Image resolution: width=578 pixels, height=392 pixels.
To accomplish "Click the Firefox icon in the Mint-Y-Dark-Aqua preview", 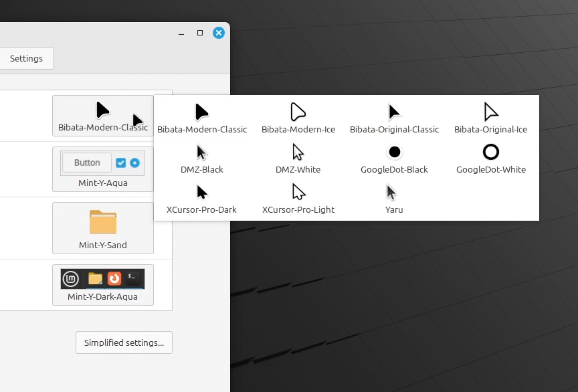I will tap(115, 278).
